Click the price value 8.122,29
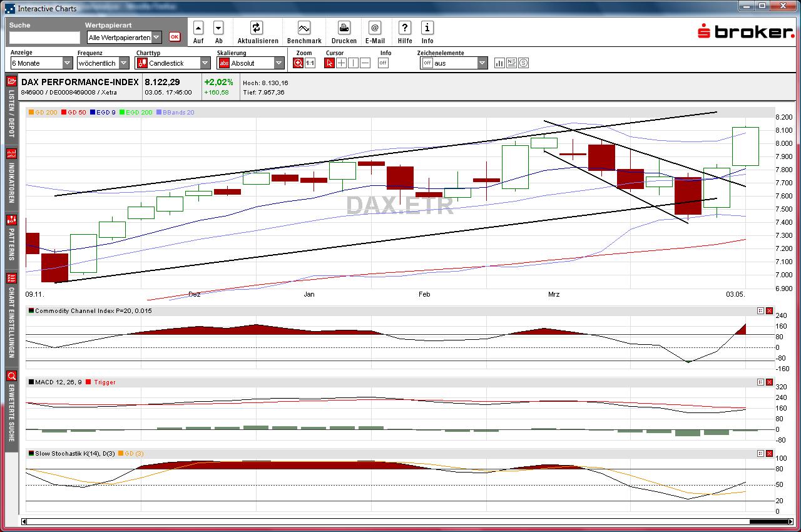 click(162, 82)
